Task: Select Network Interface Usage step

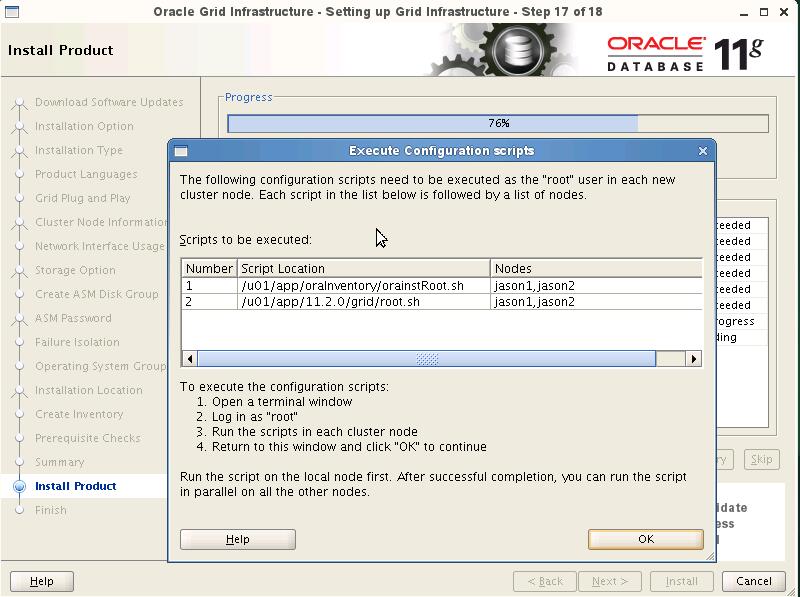Action: [100, 246]
